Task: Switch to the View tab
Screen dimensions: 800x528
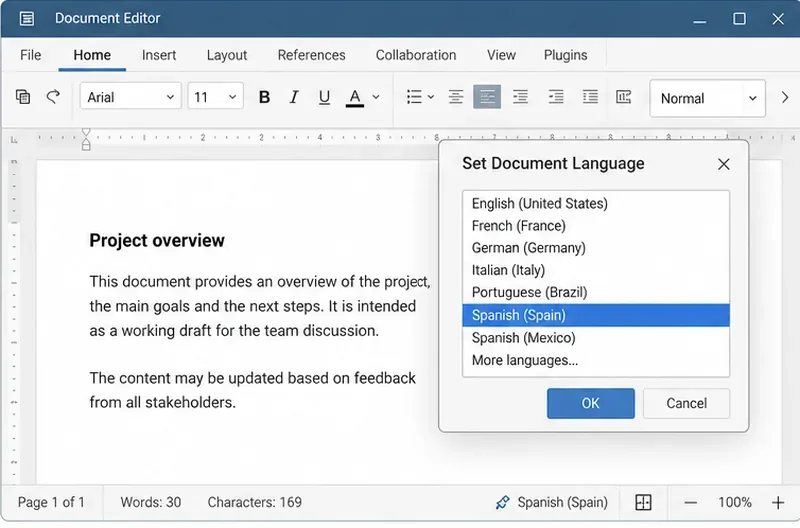Action: 501,55
